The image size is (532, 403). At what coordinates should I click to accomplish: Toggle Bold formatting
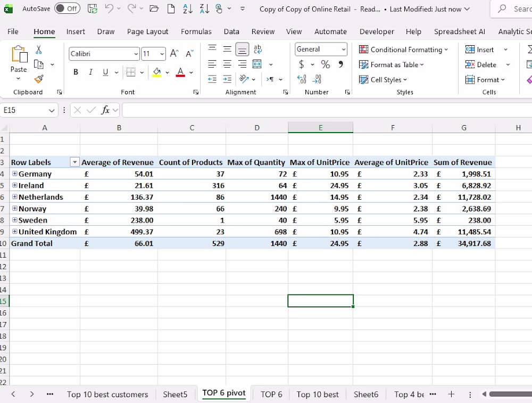click(x=76, y=72)
